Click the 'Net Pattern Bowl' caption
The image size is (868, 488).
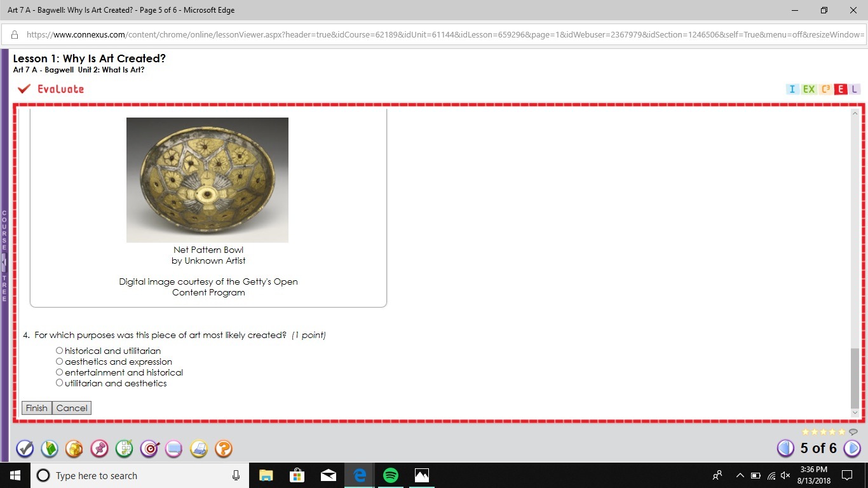(208, 250)
